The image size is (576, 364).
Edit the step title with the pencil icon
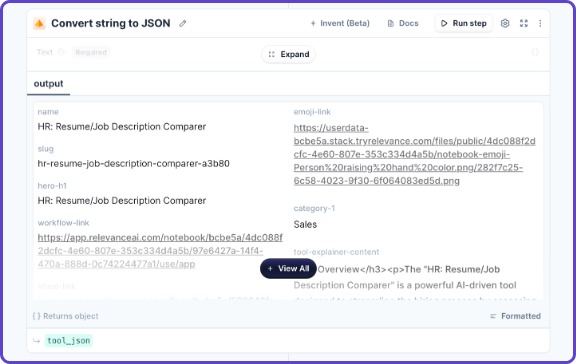[183, 24]
